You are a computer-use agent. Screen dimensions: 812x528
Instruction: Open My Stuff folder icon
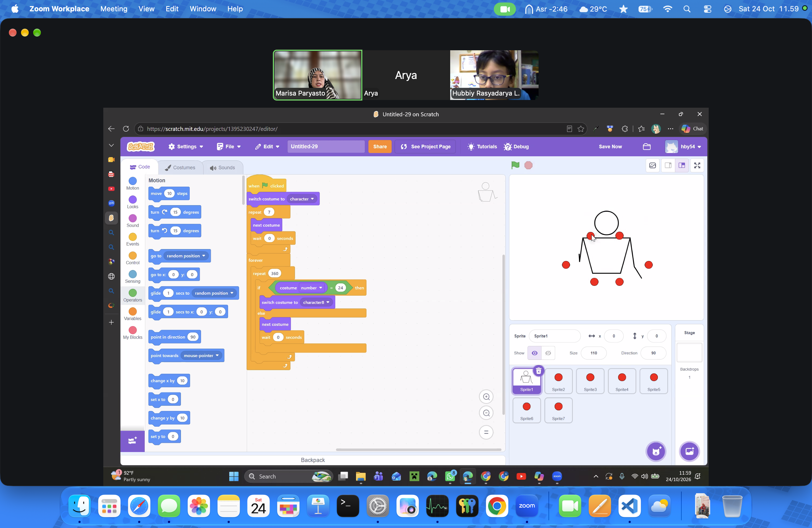point(647,147)
